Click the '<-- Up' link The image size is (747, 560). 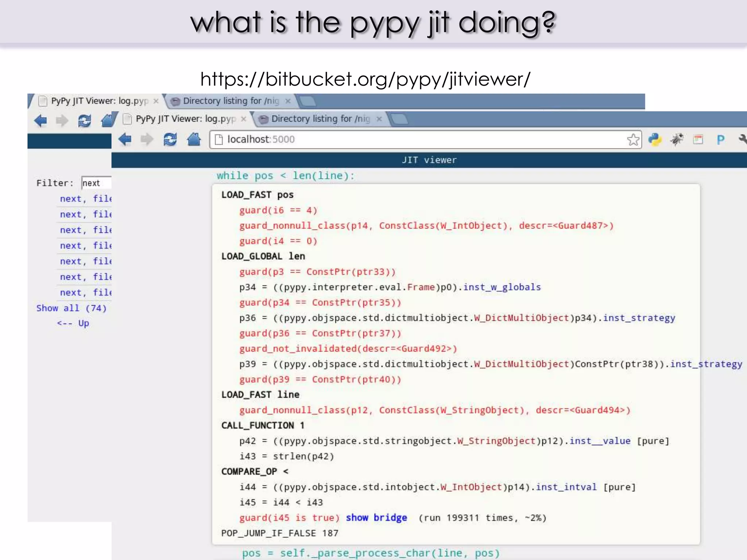(x=73, y=323)
